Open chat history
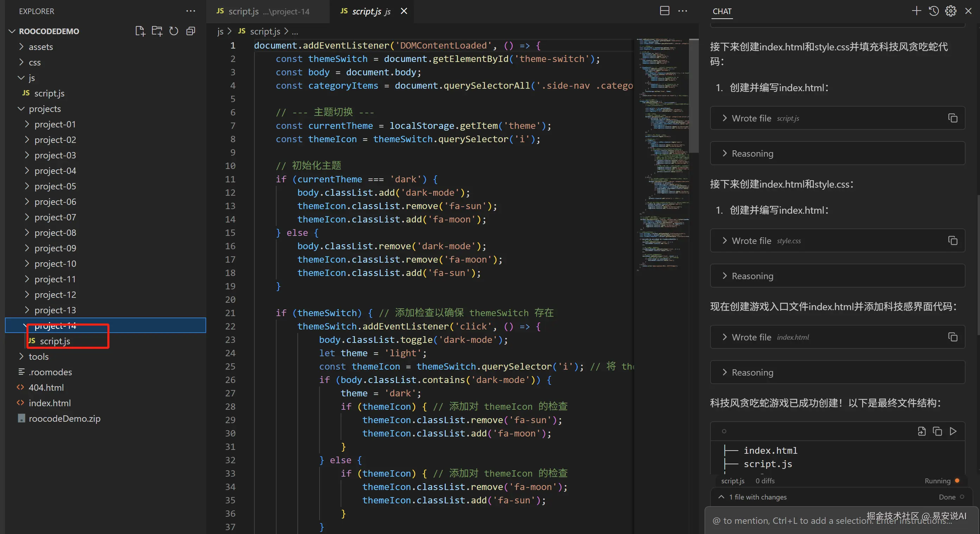 (x=934, y=11)
